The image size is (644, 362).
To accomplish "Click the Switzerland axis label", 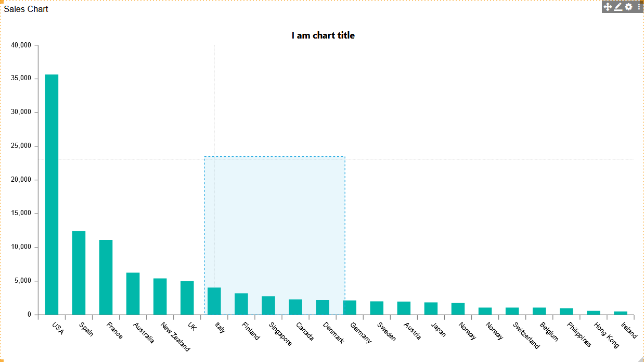I will [x=526, y=335].
